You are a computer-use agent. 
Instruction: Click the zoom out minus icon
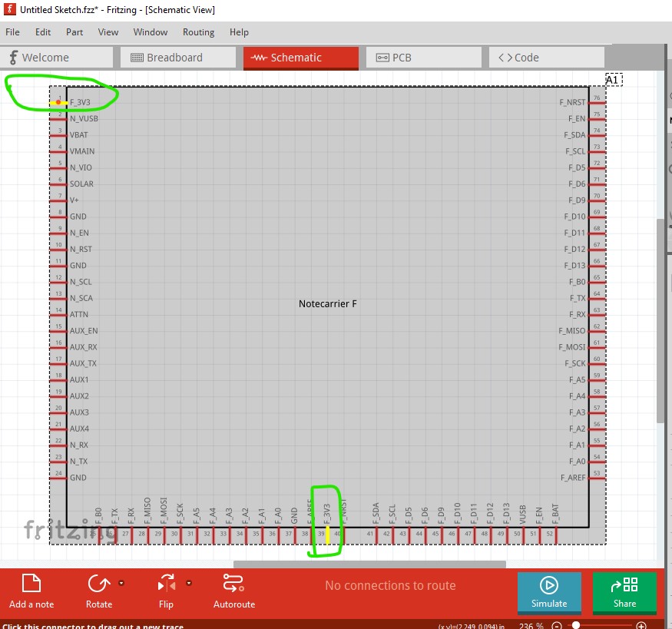click(556, 626)
